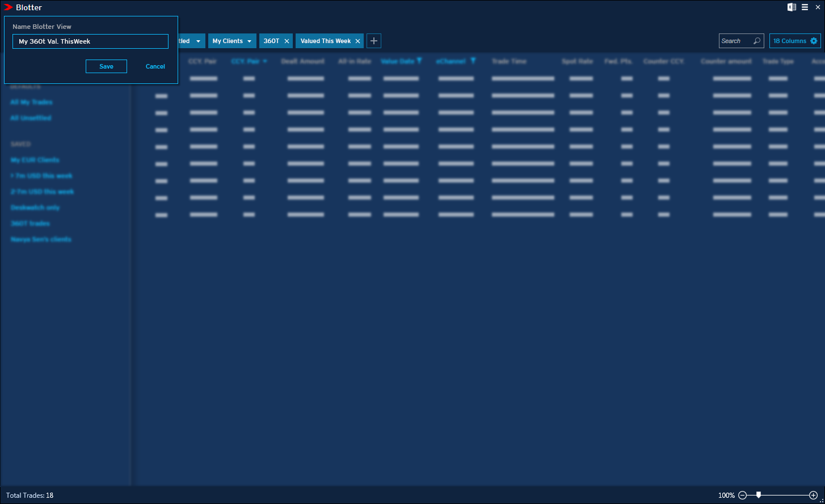Open the 18 Columns settings

coord(795,41)
